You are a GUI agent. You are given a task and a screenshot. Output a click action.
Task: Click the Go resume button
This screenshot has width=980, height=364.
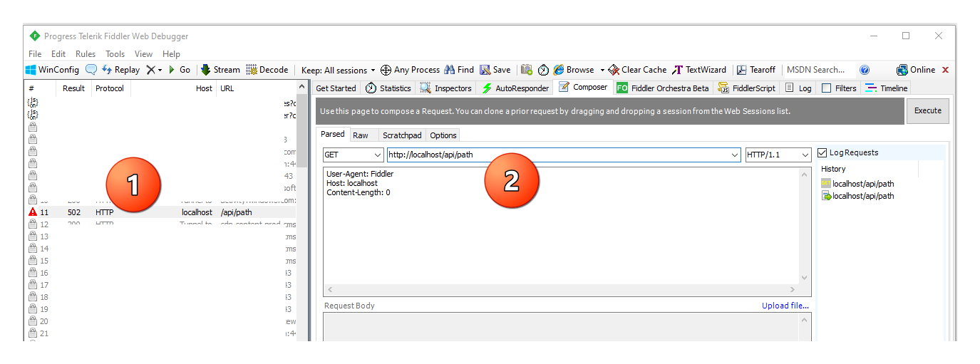click(179, 70)
